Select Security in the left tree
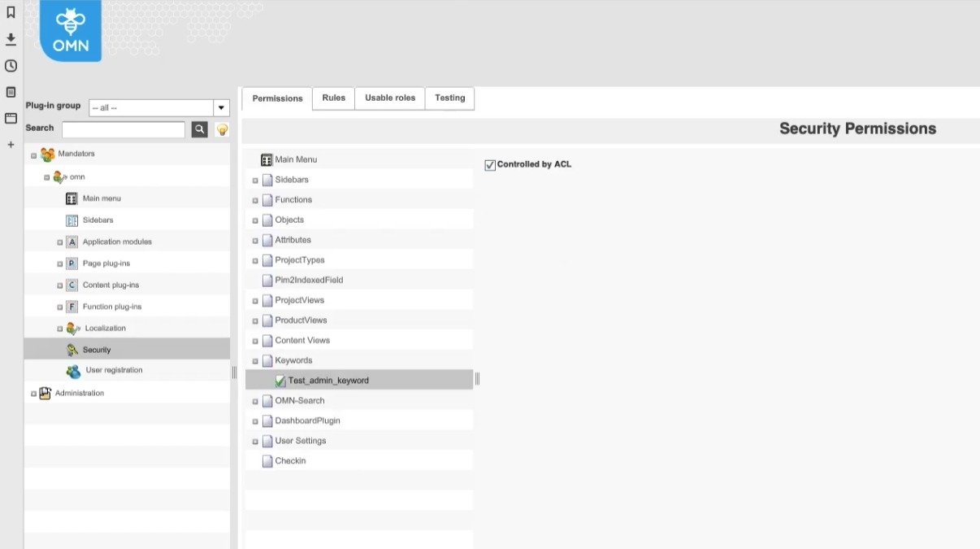Image resolution: width=980 pixels, height=549 pixels. pos(97,350)
